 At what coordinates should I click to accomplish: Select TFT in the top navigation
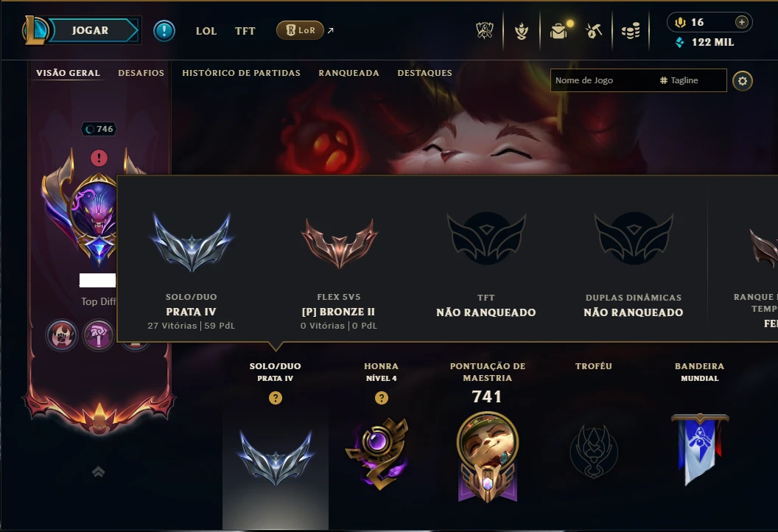245,31
